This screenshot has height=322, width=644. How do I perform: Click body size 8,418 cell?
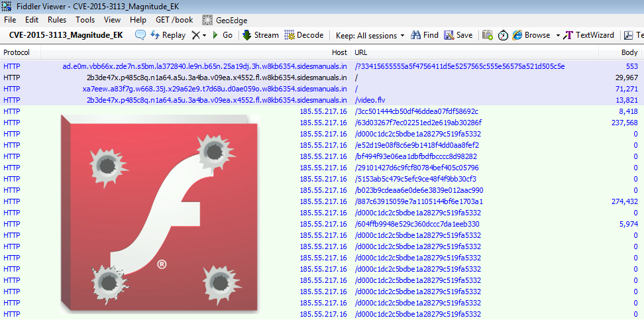[x=629, y=111]
